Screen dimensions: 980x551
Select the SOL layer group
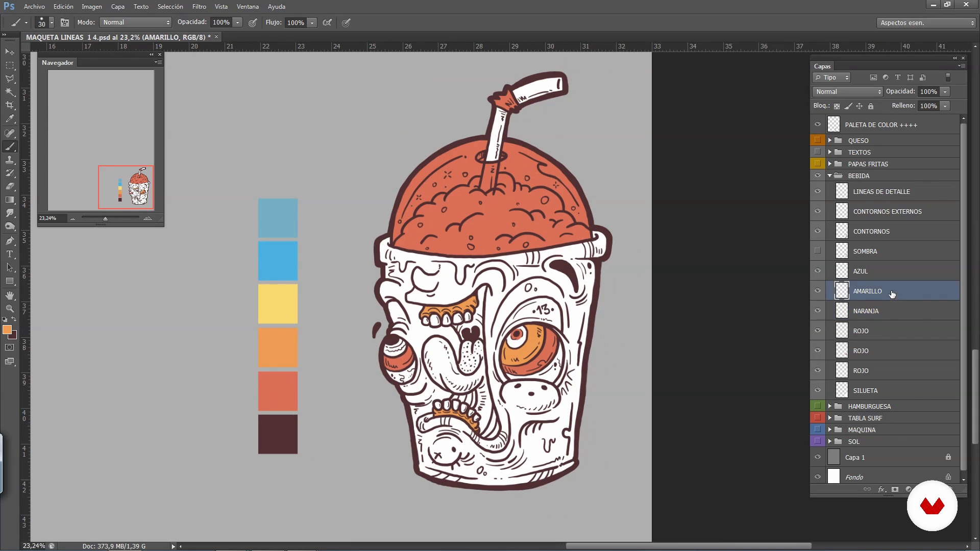coord(893,441)
